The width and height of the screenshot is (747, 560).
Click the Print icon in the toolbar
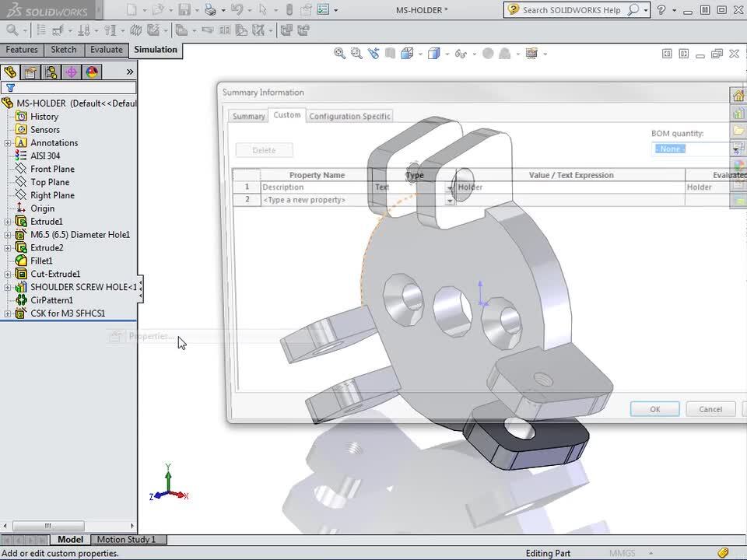[x=209, y=10]
